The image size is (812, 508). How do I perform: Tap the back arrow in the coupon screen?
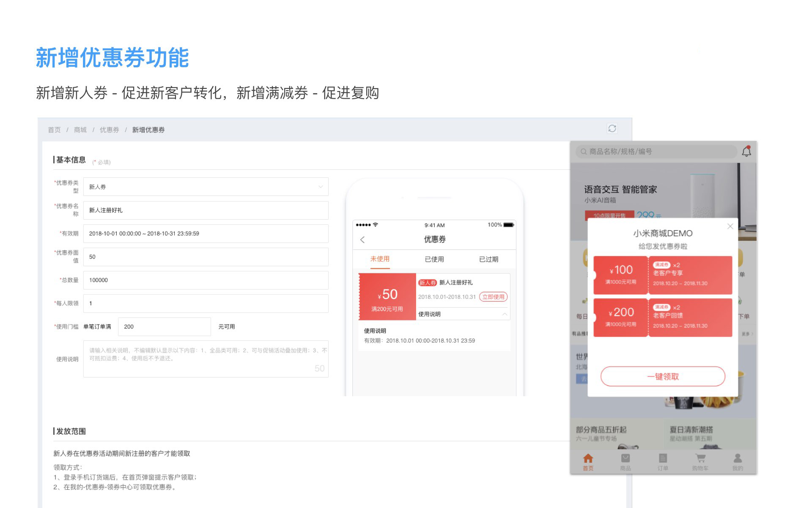pyautogui.click(x=362, y=240)
